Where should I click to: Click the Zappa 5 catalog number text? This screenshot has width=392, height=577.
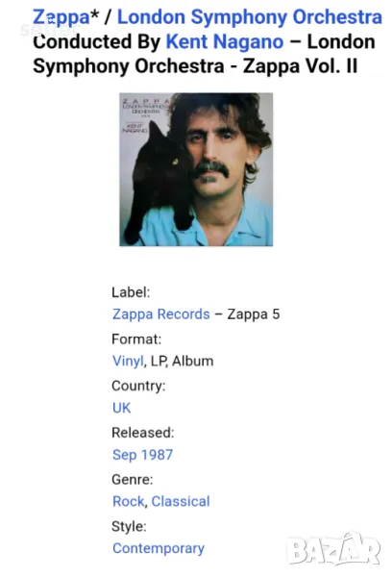(254, 314)
